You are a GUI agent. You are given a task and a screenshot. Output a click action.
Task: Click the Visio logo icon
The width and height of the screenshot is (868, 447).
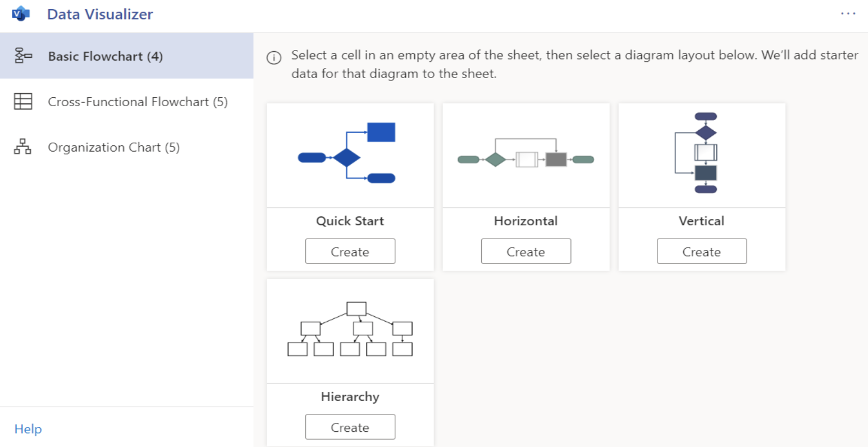[x=21, y=14]
